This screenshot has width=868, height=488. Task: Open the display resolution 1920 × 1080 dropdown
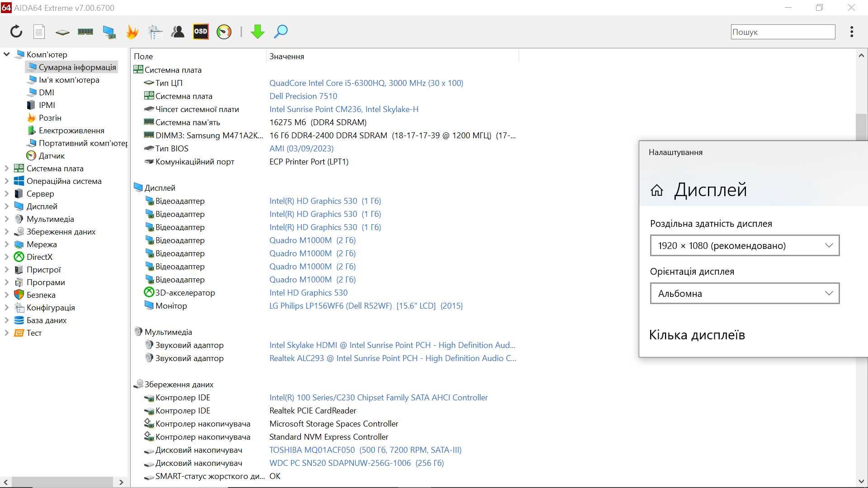pos(745,245)
